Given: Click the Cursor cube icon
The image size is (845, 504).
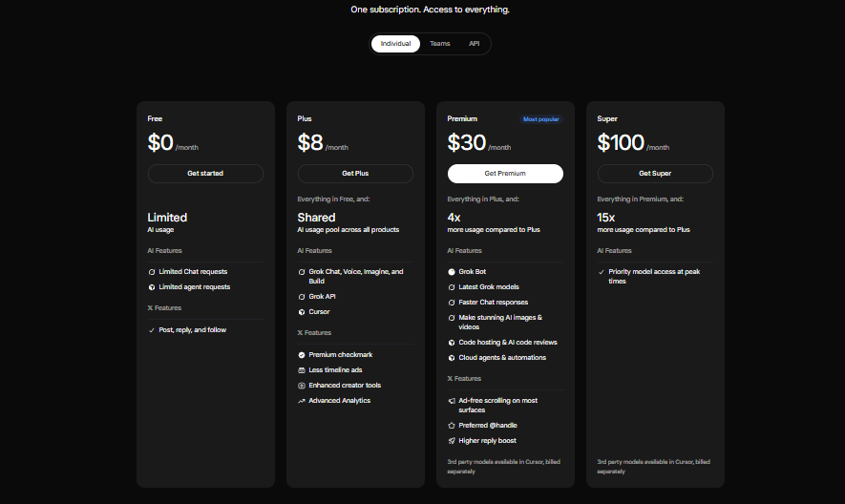Looking at the screenshot, I should coord(302,312).
